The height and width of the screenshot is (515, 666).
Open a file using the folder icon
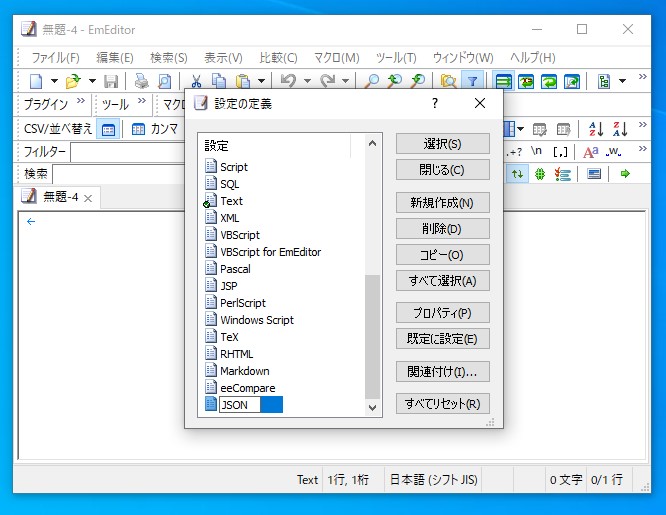[x=73, y=81]
